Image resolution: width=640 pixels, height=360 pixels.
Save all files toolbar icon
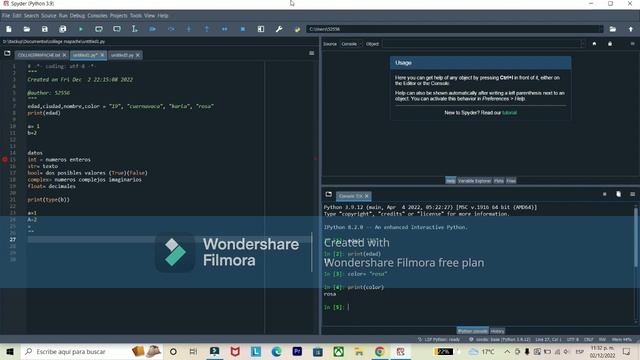62,29
